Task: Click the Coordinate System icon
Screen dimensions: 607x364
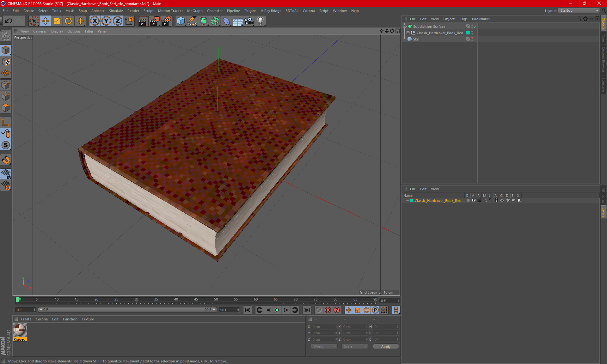Action: [129, 21]
